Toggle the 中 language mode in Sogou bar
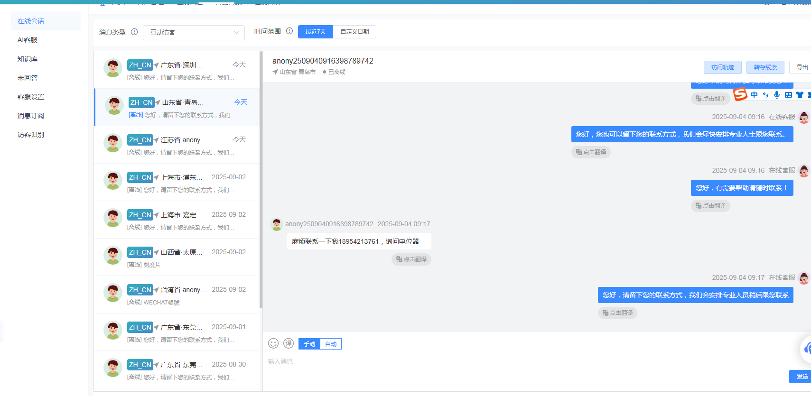This screenshot has width=811, height=396. 755,95
